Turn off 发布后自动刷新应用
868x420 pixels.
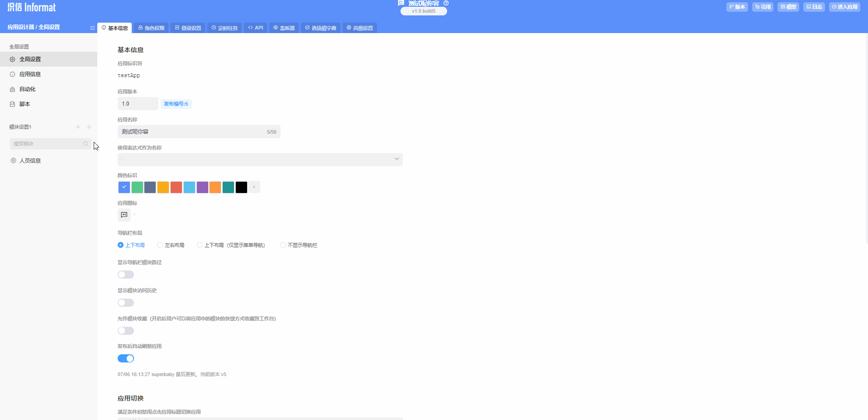[x=125, y=358]
